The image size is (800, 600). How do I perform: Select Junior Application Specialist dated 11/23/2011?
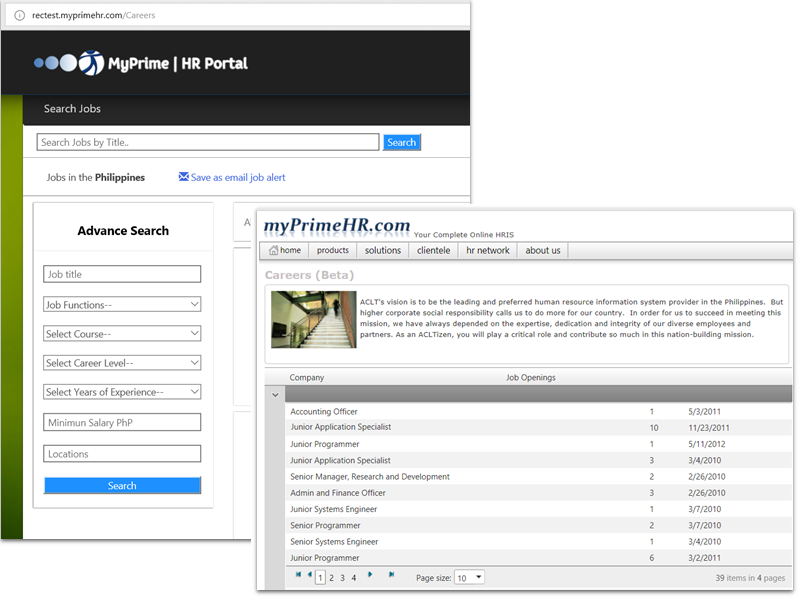(x=538, y=427)
